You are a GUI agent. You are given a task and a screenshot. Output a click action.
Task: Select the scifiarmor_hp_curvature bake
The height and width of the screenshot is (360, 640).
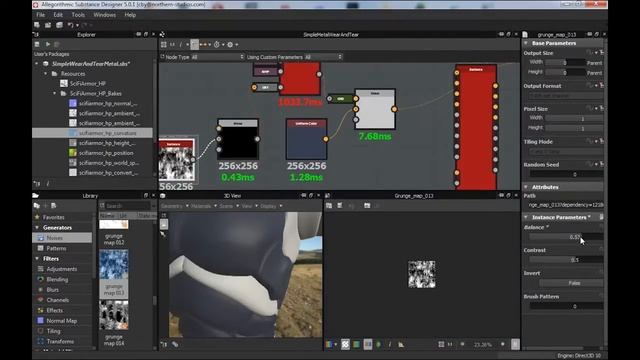102,133
